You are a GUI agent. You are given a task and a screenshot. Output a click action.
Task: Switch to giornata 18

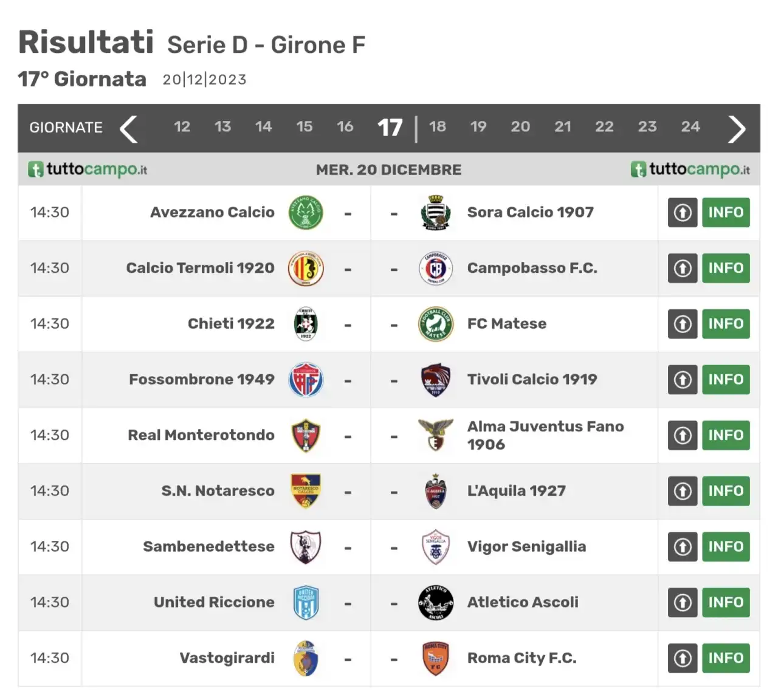coord(438,126)
